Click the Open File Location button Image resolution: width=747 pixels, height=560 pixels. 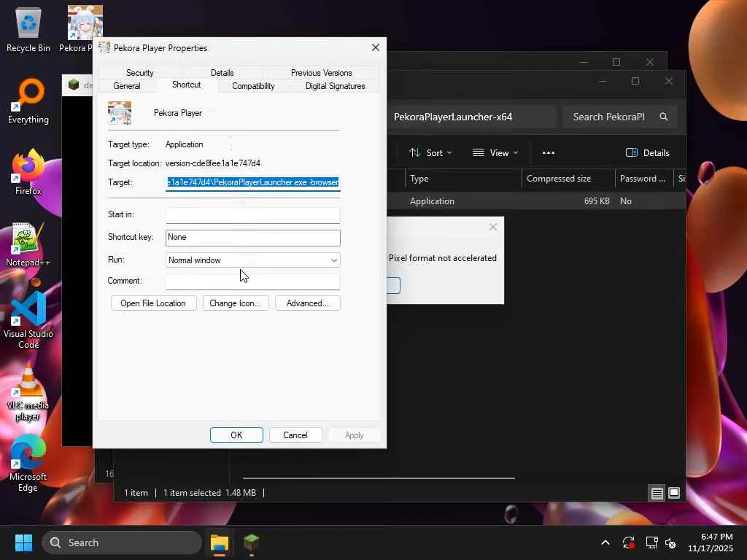153,303
